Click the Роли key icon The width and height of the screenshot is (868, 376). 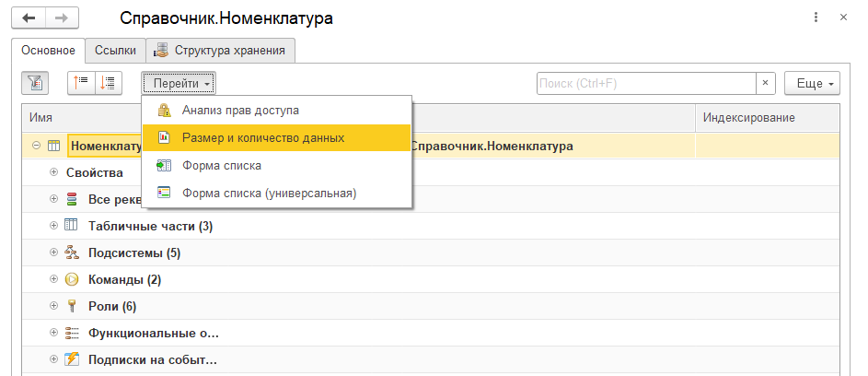[x=72, y=306]
